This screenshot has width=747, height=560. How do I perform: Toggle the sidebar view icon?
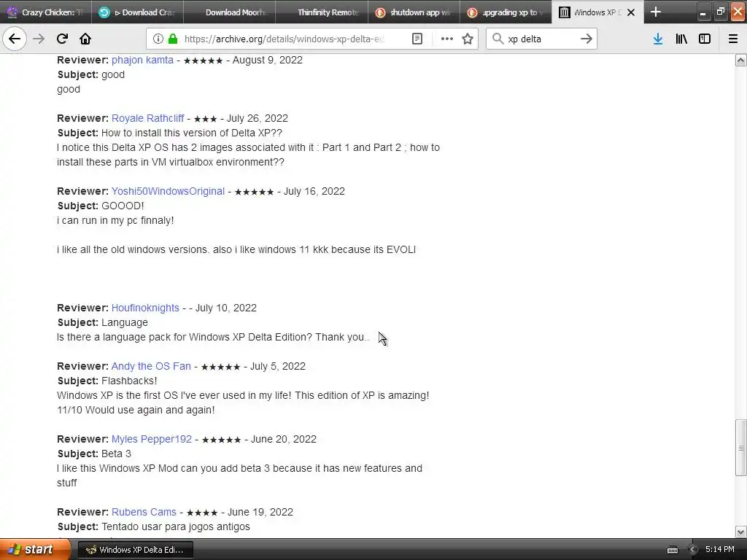pyautogui.click(x=705, y=39)
